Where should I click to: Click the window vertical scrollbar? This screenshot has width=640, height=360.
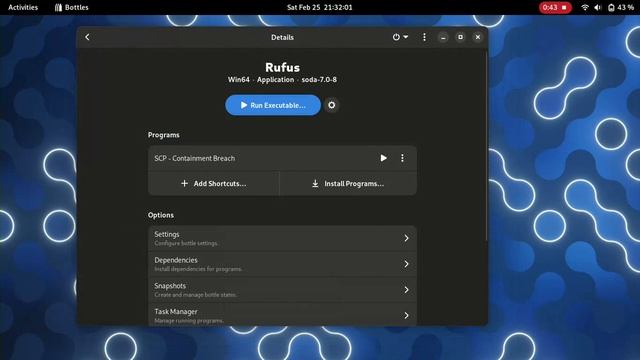click(486, 145)
